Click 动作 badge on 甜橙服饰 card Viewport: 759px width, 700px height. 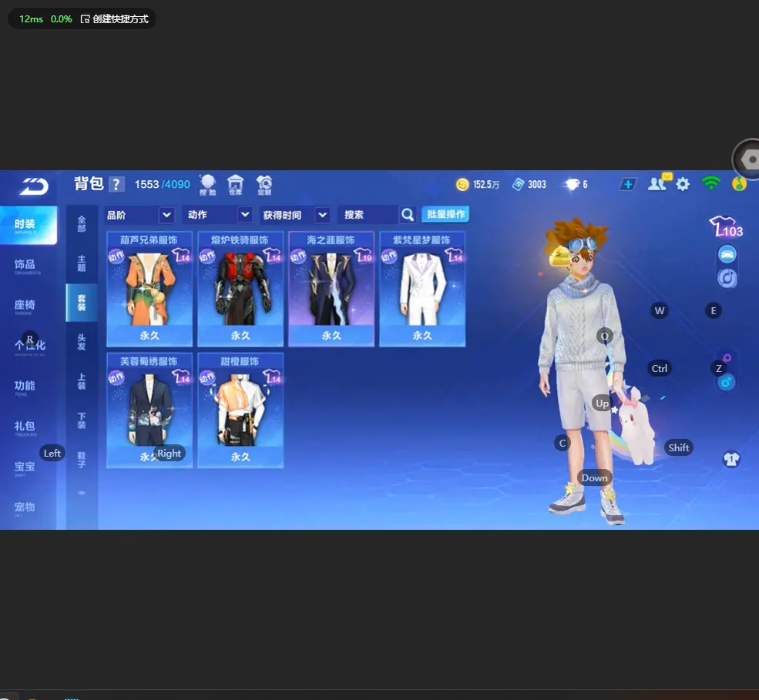(207, 377)
